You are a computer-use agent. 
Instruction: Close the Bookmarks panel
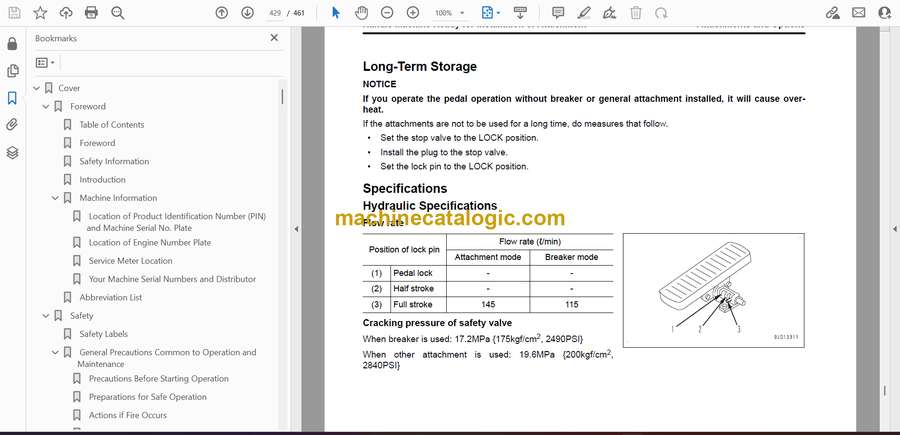click(274, 38)
